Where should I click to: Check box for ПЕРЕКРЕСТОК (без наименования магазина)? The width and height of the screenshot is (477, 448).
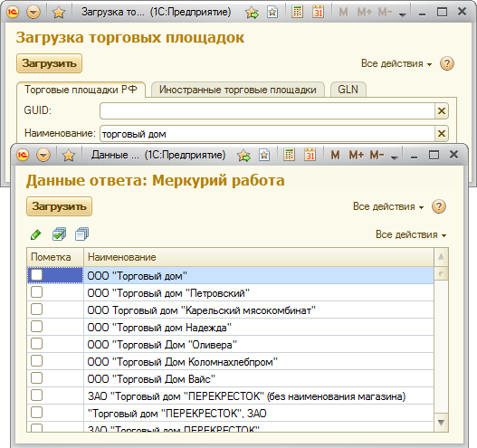pos(37,396)
